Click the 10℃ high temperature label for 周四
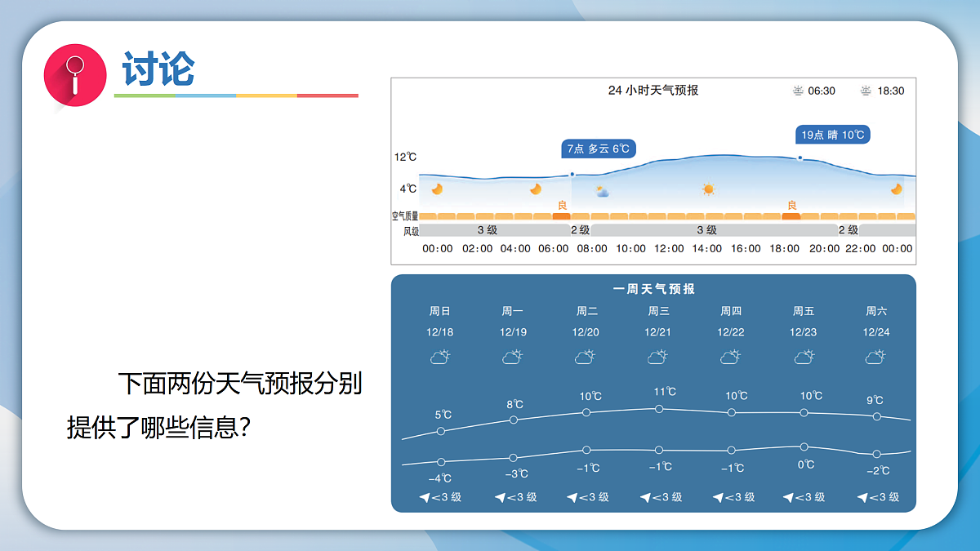Viewport: 980px width, 551px height. tap(737, 396)
